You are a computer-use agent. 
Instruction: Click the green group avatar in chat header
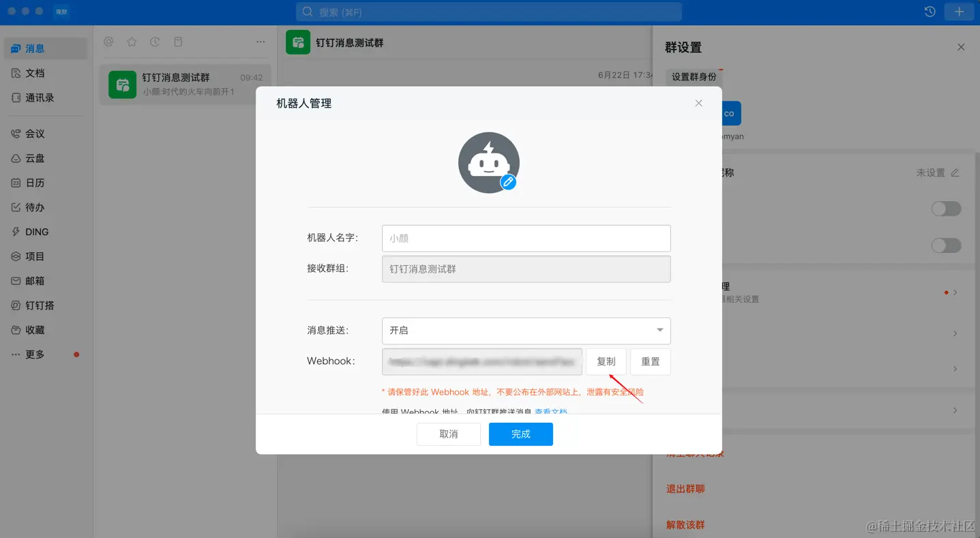(x=298, y=42)
